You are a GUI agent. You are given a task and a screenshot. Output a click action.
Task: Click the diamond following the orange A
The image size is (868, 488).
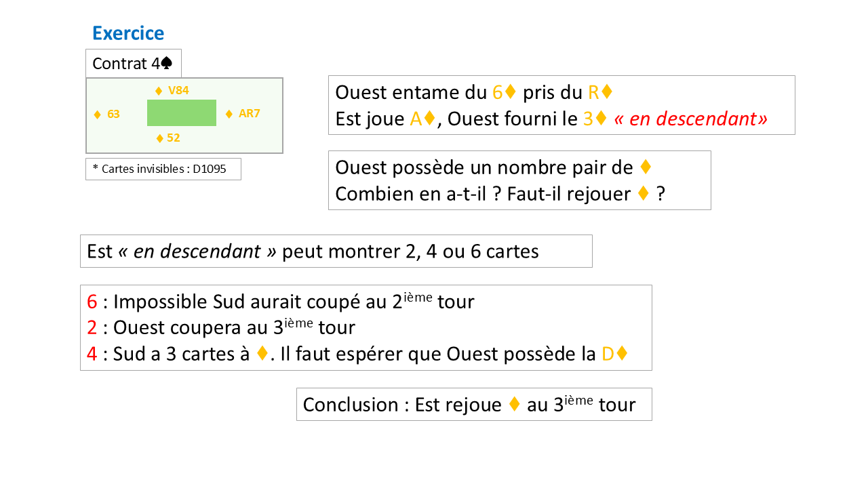431,119
